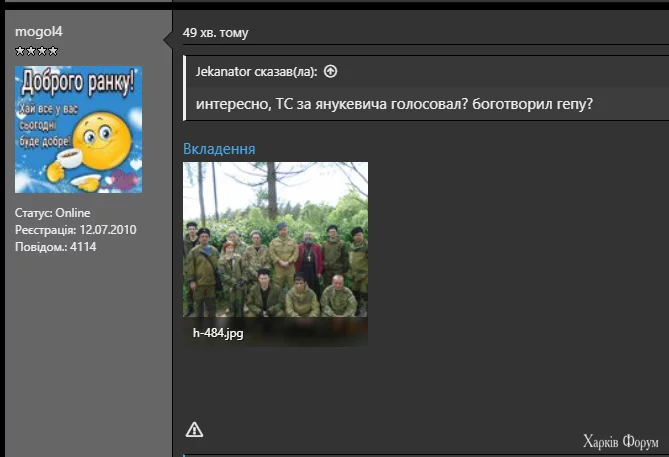Viewport: 669px width, 457px height.
Task: Click the quoted text 'интересно, ТС за янукевича голосовал?'
Action: (x=332, y=104)
